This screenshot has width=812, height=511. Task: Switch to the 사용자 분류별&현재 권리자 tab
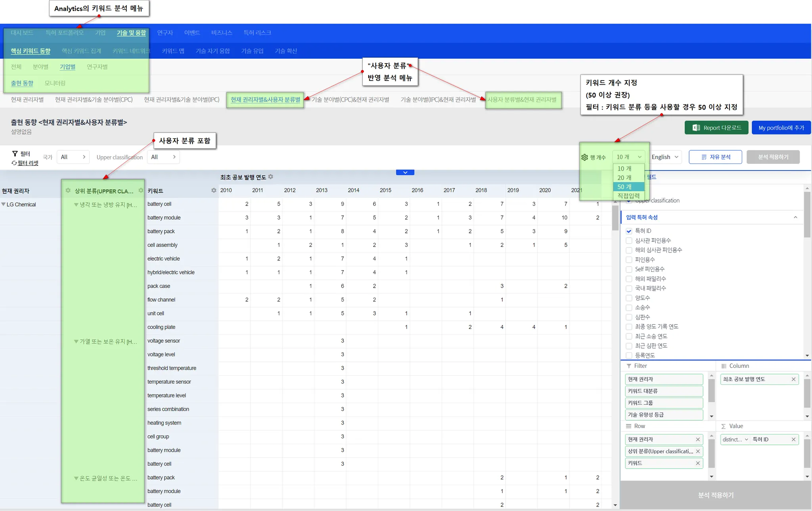(522, 100)
